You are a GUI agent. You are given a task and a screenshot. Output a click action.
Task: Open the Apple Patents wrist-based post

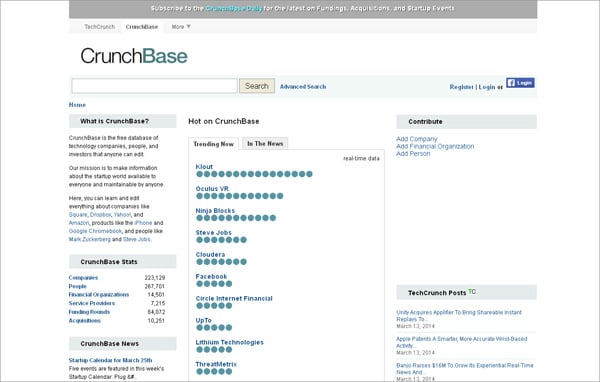coord(461,342)
